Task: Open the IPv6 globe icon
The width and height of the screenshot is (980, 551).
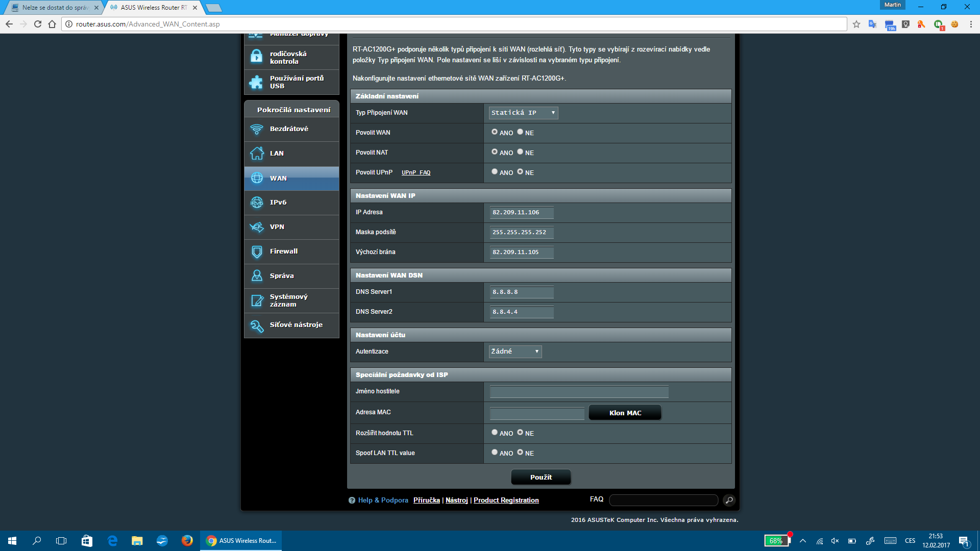Action: pos(257,203)
